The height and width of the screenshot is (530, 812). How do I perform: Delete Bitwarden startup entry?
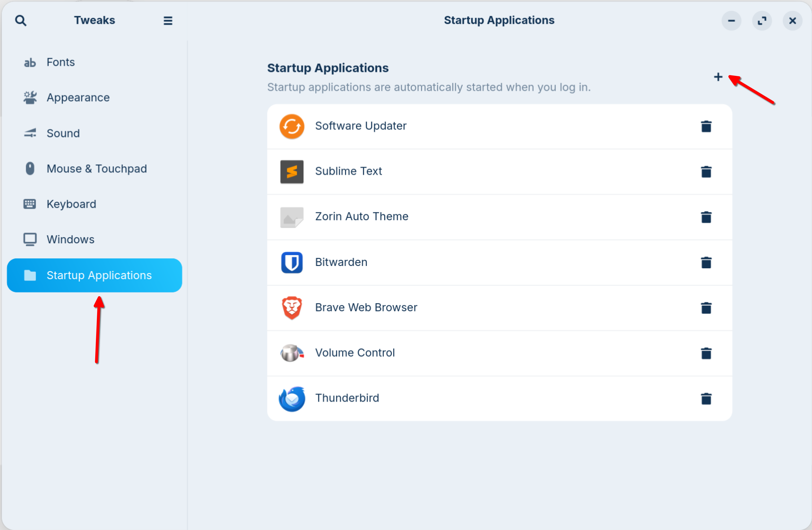706,262
